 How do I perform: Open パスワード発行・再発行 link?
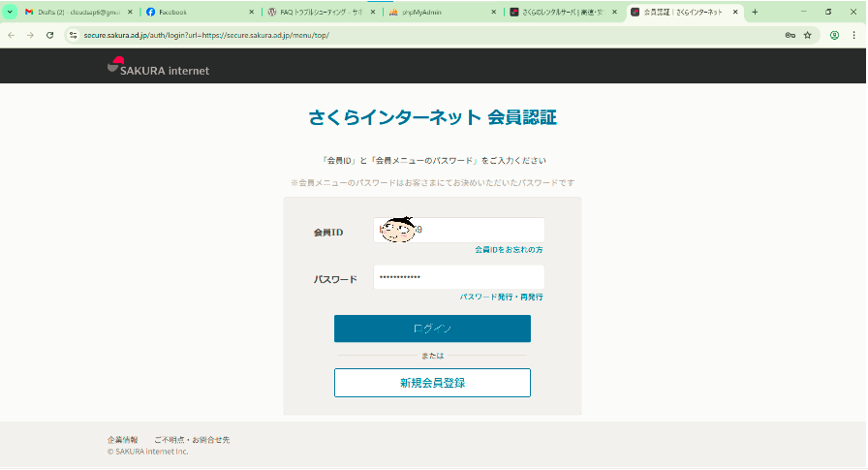pos(501,297)
